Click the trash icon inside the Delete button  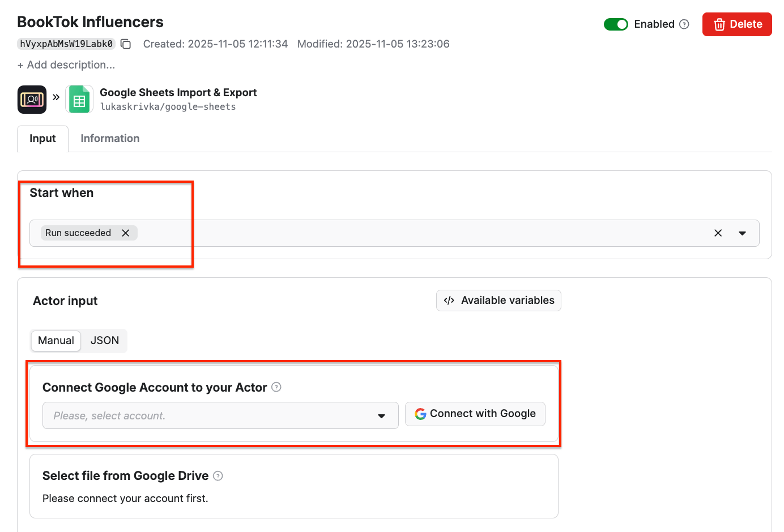(x=719, y=24)
